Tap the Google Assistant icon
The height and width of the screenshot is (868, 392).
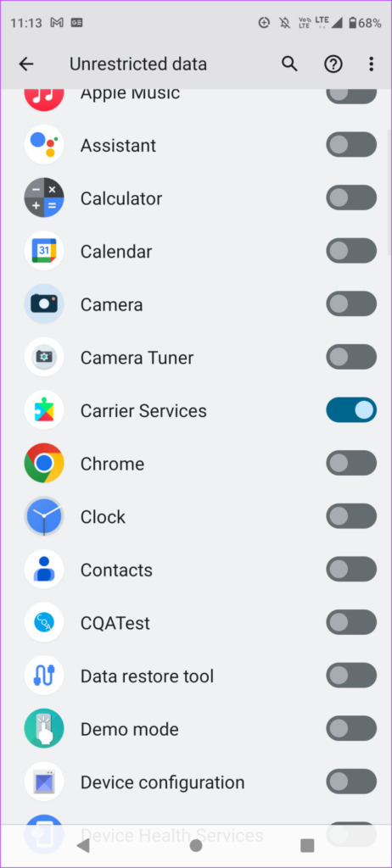click(x=44, y=145)
